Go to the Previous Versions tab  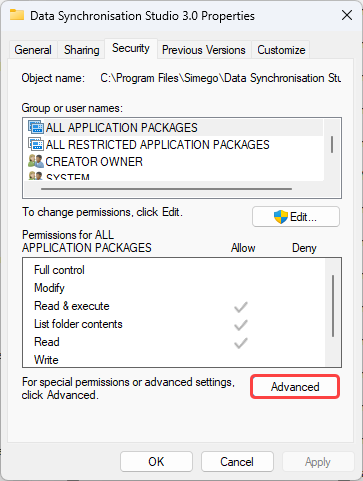[204, 50]
